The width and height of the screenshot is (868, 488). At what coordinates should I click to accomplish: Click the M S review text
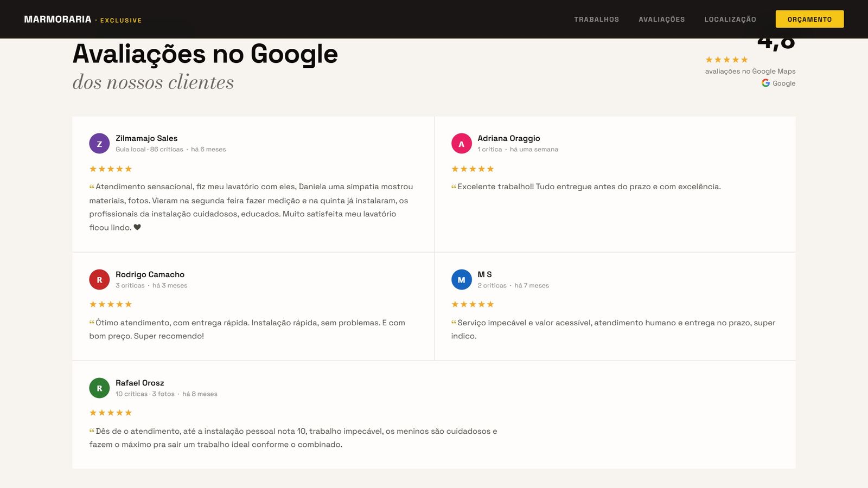pos(613,329)
